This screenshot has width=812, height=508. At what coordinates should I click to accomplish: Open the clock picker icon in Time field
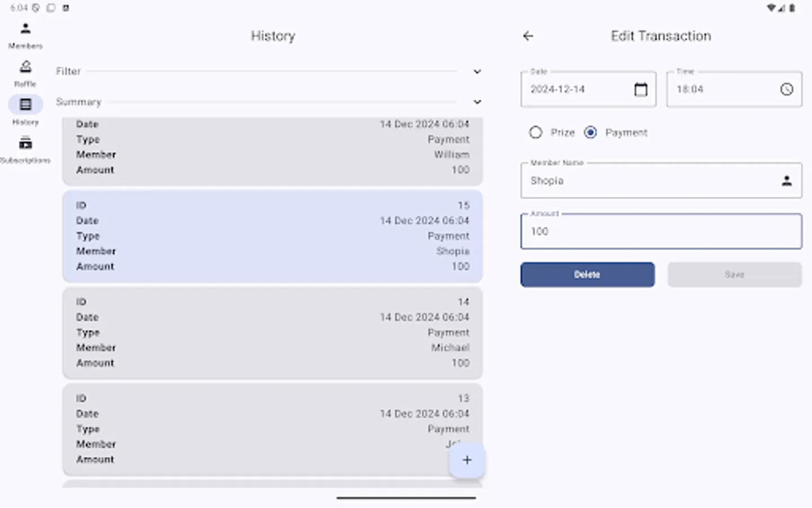point(787,89)
